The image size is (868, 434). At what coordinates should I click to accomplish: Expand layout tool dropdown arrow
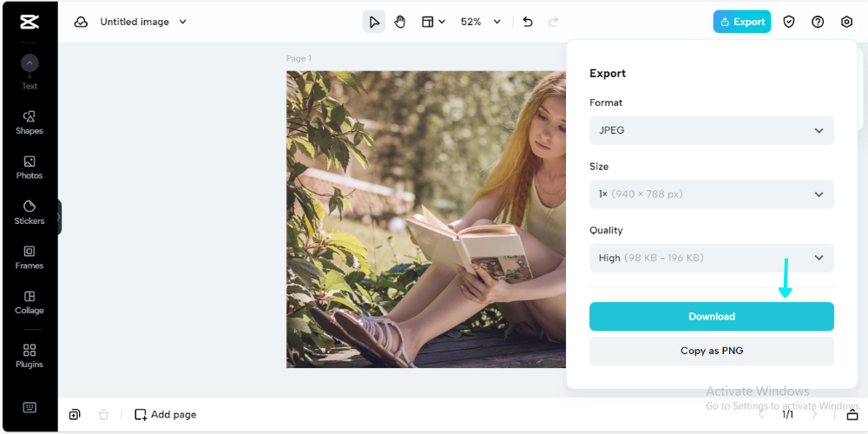coord(442,23)
